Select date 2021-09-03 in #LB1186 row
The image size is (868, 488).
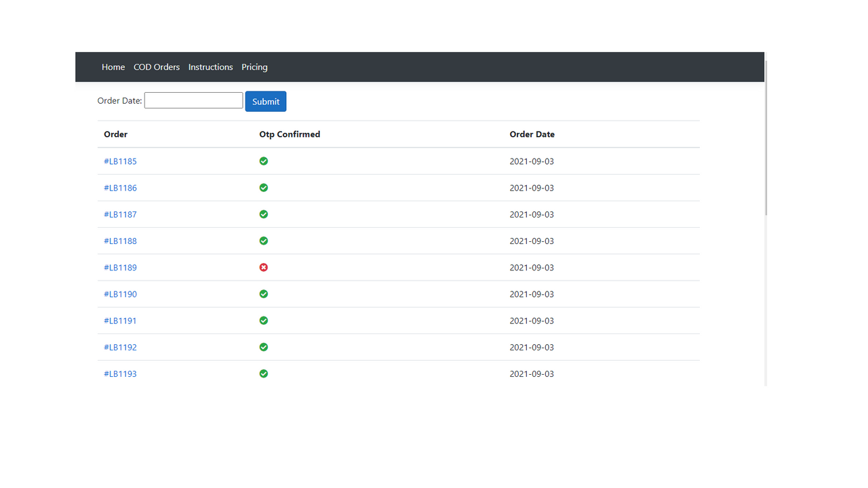click(532, 188)
